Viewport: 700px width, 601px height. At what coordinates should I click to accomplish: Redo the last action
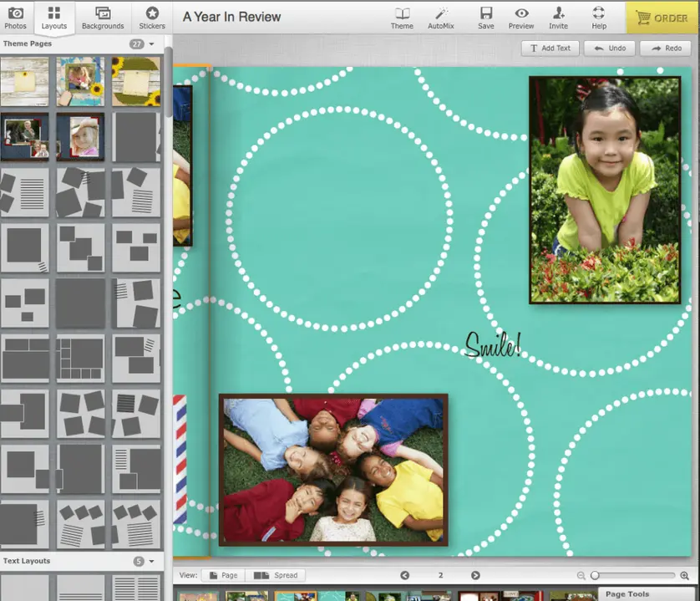click(x=666, y=48)
